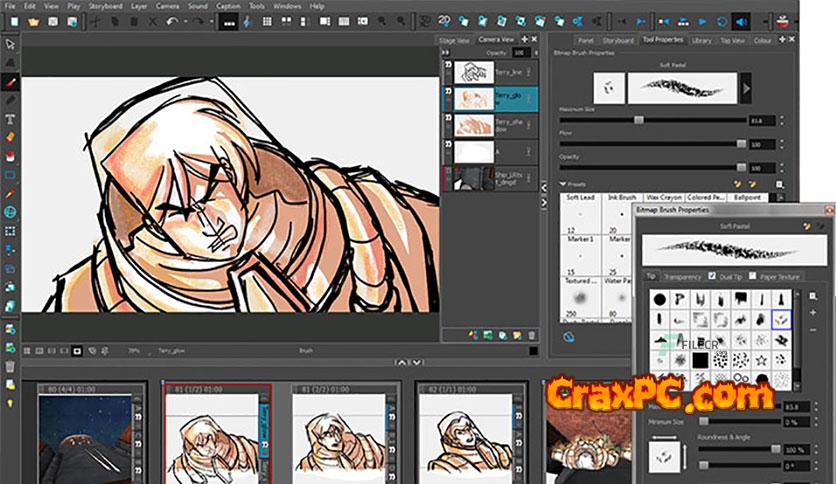Open the Transparency tab in brush properties
The width and height of the screenshot is (836, 484).
tap(682, 276)
